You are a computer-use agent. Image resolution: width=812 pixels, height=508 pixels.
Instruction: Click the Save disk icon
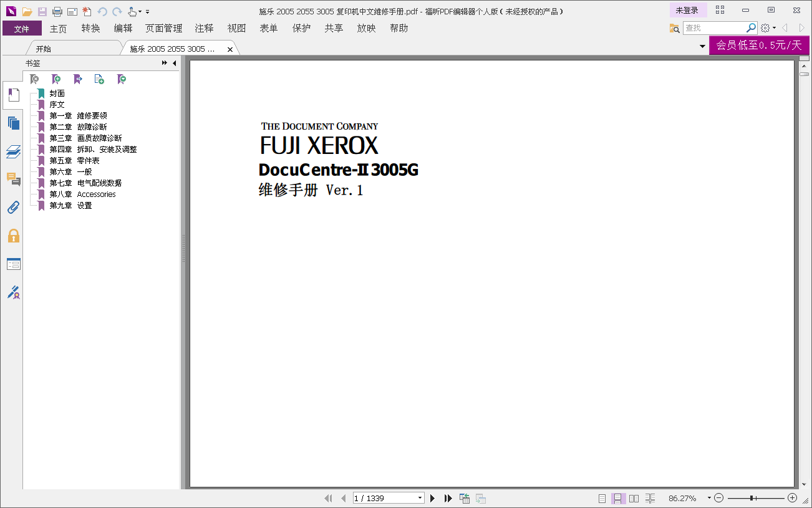click(42, 11)
